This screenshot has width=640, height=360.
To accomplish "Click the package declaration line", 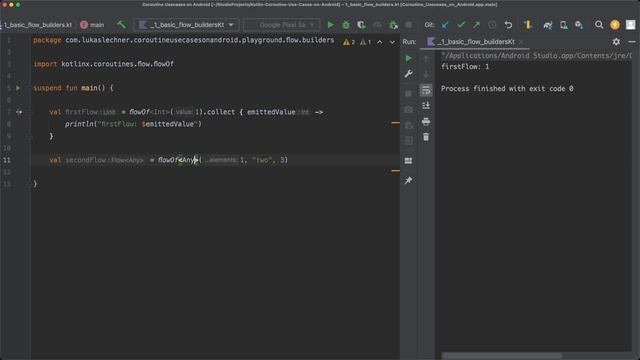I will tap(183, 40).
